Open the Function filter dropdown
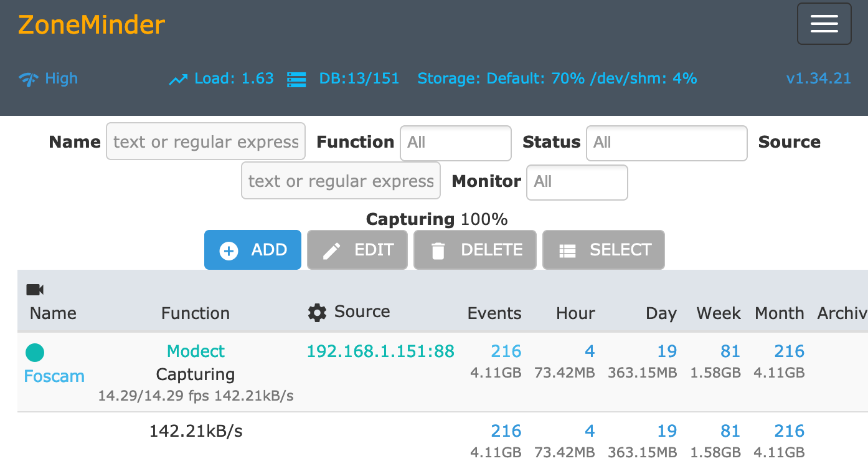Screen dimensions: 868x476 tap(456, 143)
